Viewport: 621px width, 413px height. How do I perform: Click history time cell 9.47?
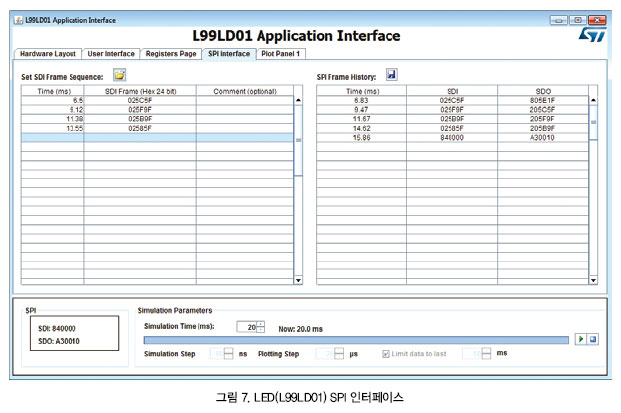[362, 110]
